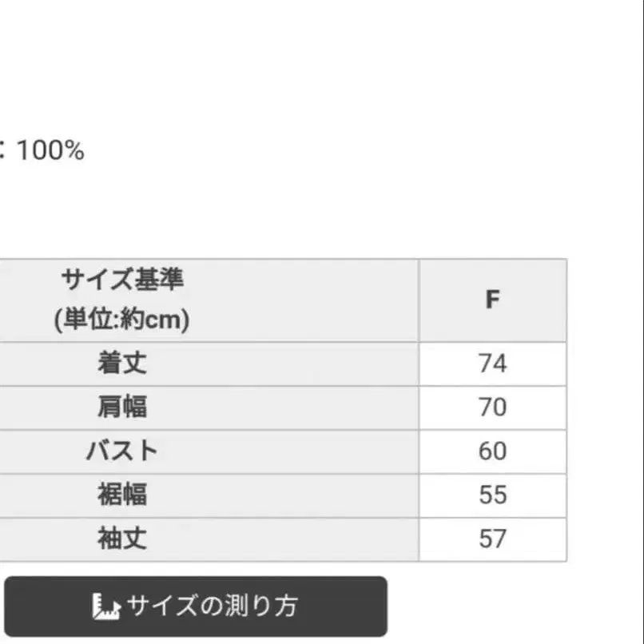This screenshot has height=644, width=644.
Task: Click the 裾幅 row label
Action: [x=120, y=495]
